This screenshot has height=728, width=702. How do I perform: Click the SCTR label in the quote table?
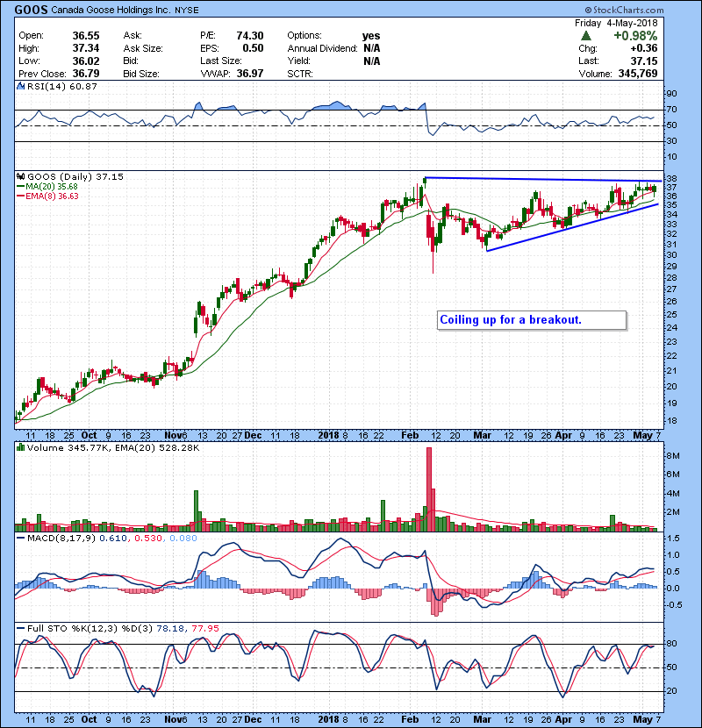pos(300,74)
